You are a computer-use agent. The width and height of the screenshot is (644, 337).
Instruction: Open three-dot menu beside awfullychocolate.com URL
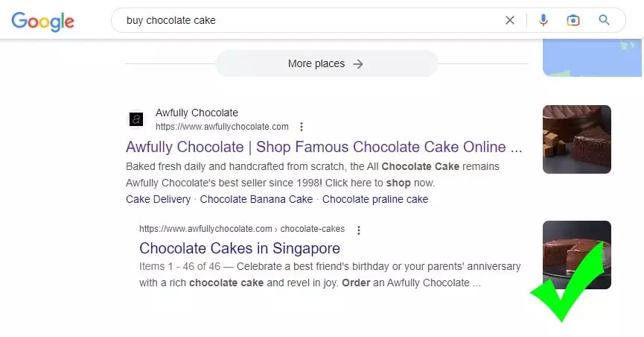[x=302, y=127]
